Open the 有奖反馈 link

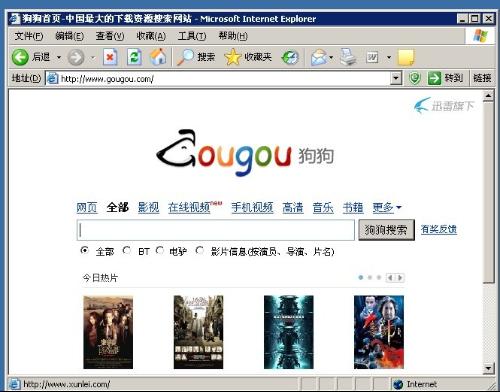click(439, 229)
